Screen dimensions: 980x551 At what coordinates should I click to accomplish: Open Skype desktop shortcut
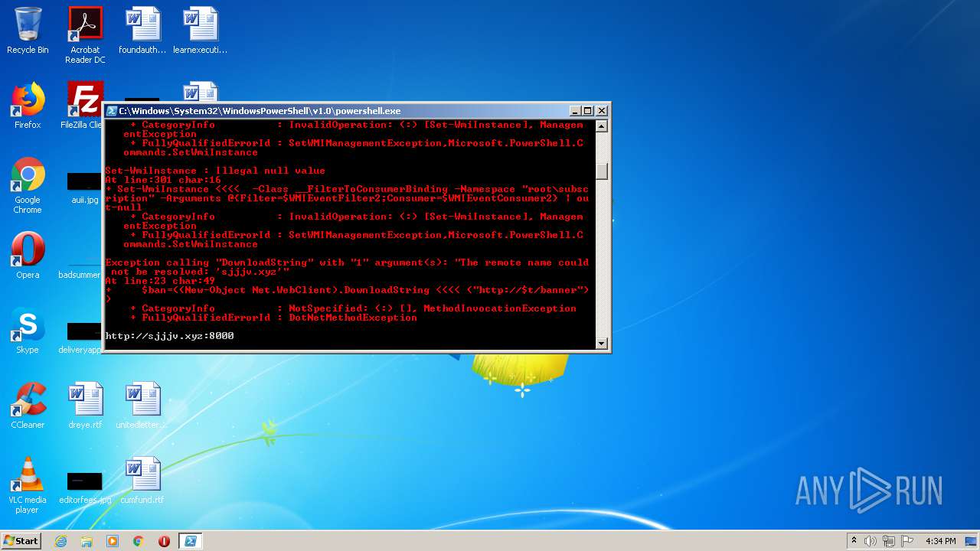click(x=28, y=331)
